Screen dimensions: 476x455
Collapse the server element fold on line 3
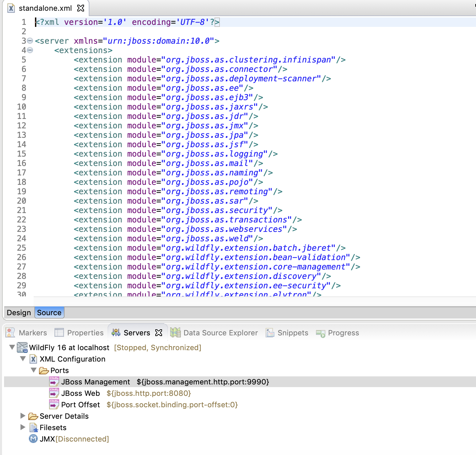[x=30, y=41]
